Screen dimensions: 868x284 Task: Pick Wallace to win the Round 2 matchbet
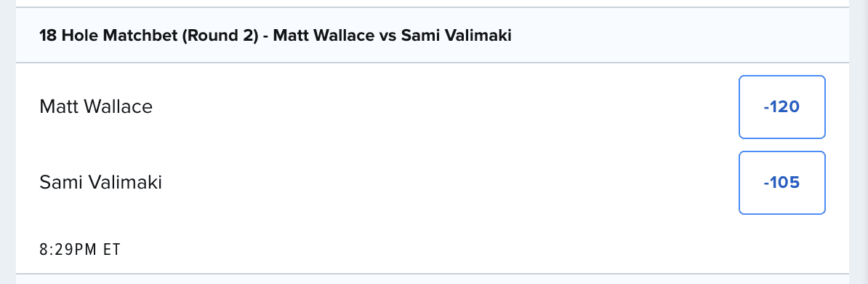tap(781, 107)
